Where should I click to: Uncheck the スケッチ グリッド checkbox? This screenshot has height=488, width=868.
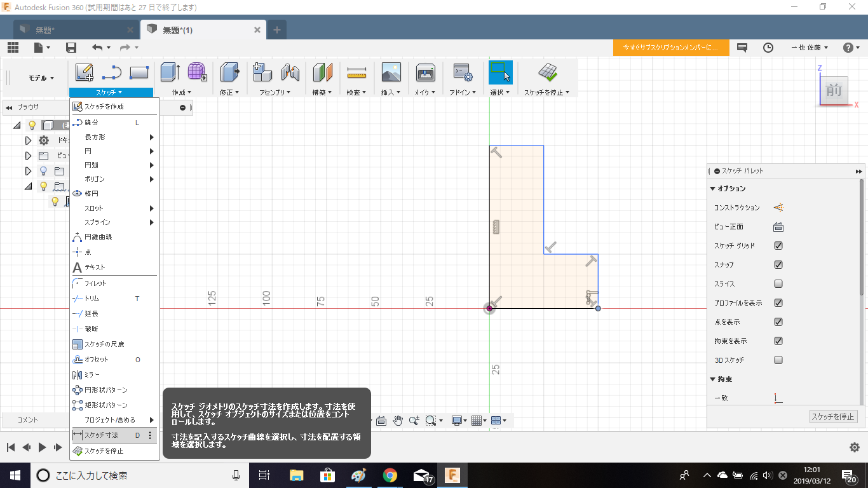point(778,246)
